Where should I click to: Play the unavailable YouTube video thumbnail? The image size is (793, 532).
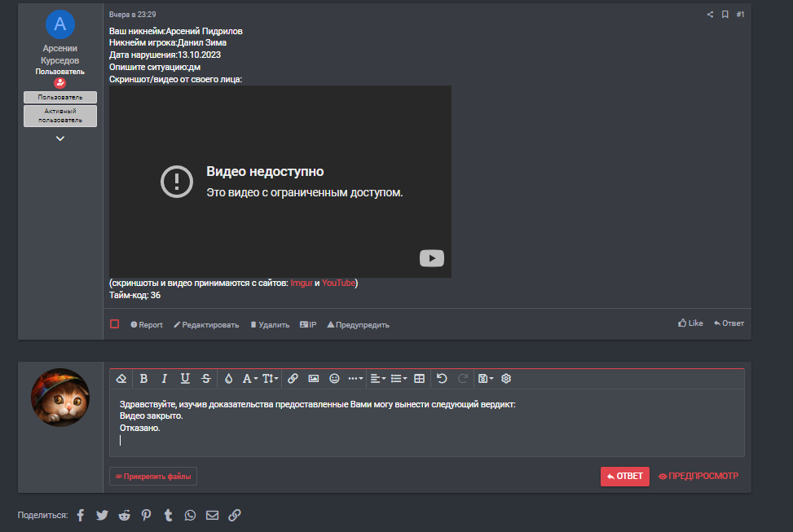tap(431, 258)
